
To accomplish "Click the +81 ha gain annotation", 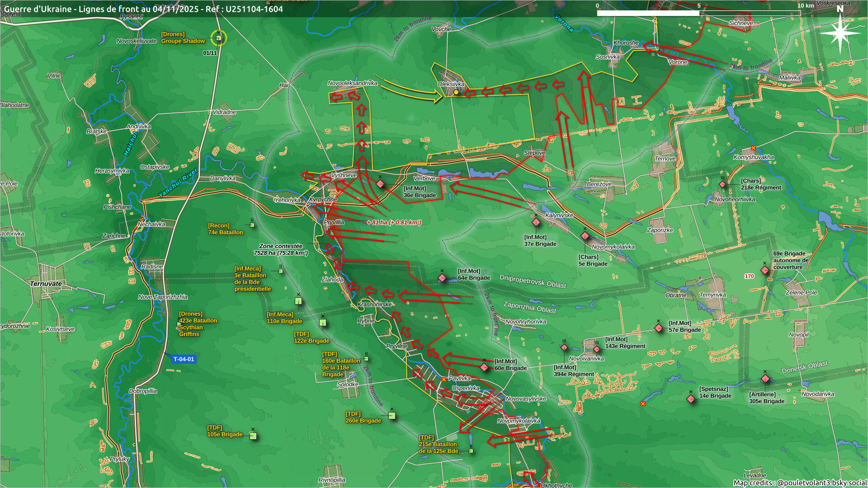I will pyautogui.click(x=394, y=222).
